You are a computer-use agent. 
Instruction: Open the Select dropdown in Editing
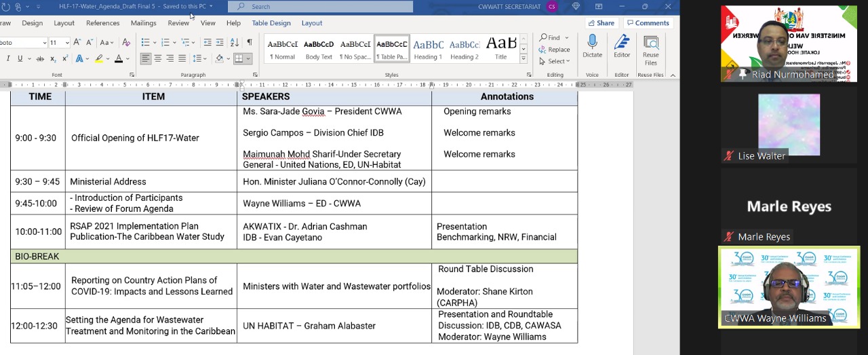(x=554, y=61)
